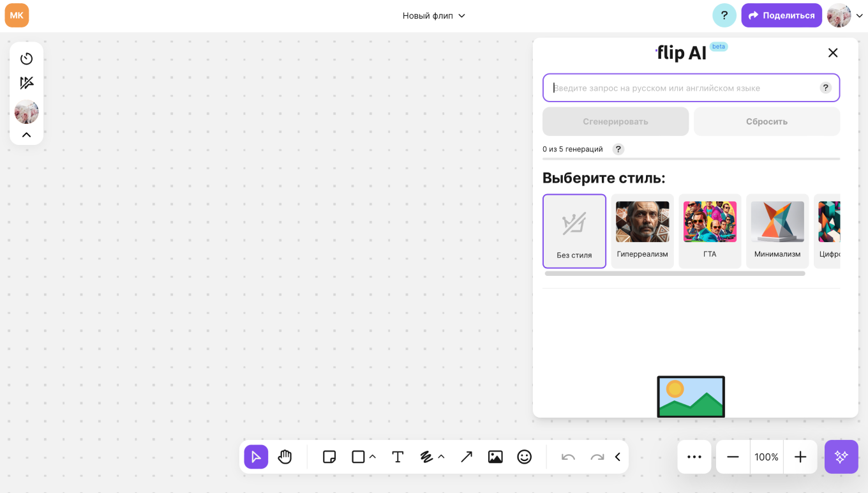Open the more options ellipsis button
The image size is (868, 493).
(694, 457)
